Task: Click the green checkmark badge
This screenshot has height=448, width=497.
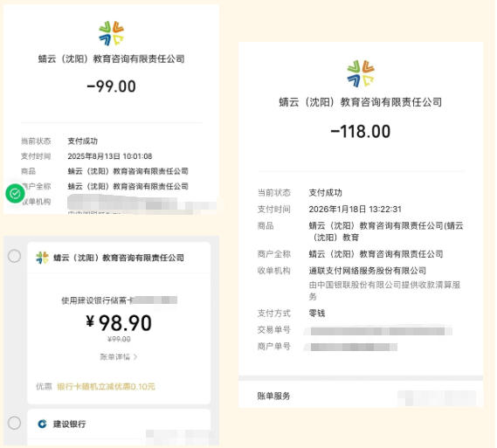Action: [15, 193]
